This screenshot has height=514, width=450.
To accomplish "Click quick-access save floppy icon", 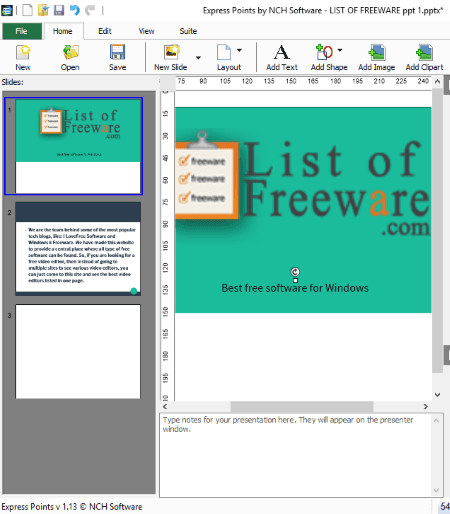I will point(59,10).
